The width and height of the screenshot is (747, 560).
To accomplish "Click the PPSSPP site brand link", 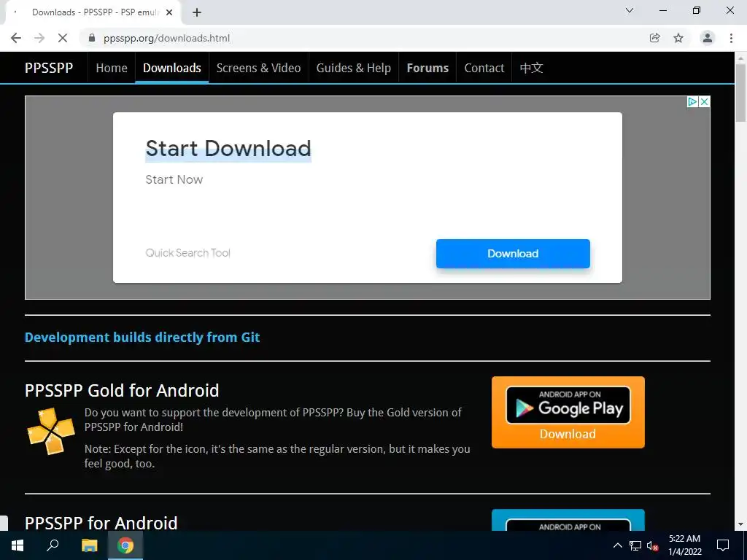I will (49, 68).
